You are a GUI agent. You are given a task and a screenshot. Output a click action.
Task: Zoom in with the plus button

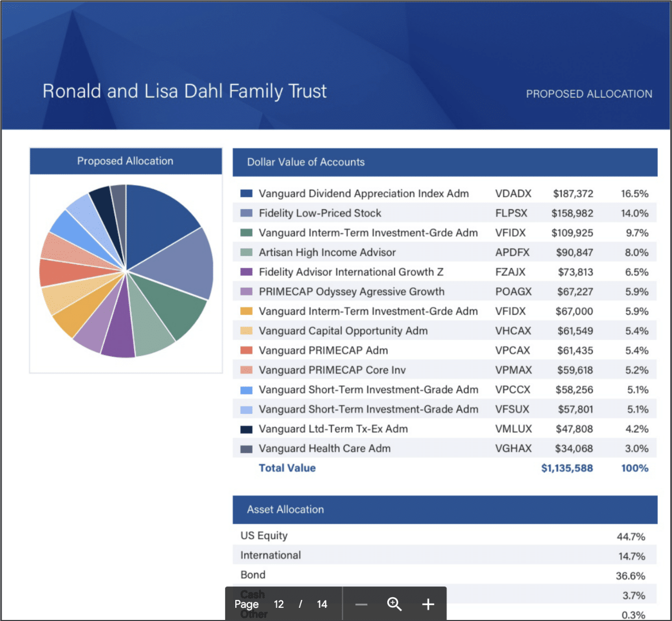(428, 604)
